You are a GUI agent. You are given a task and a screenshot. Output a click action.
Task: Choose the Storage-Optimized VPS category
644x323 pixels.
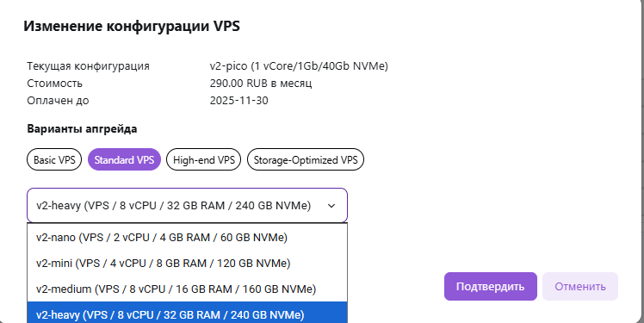tap(305, 159)
